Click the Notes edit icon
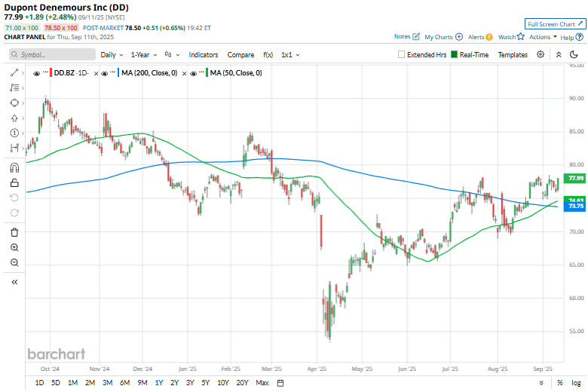 tap(416, 36)
